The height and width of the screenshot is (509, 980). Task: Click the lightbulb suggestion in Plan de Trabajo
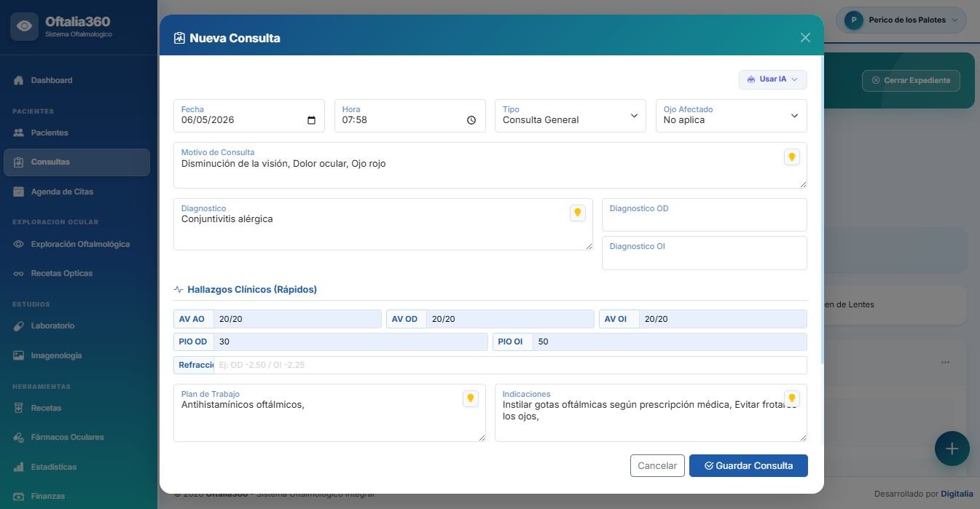pos(471,398)
